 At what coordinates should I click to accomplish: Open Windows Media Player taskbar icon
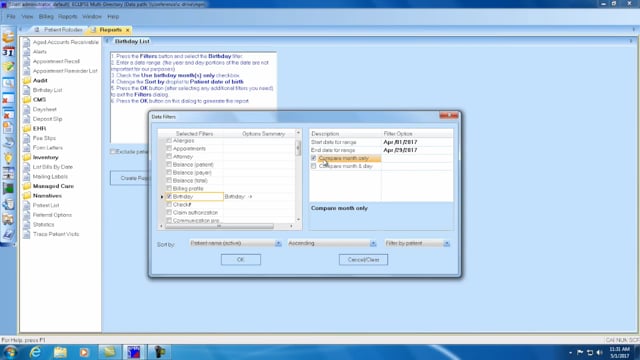point(84,352)
